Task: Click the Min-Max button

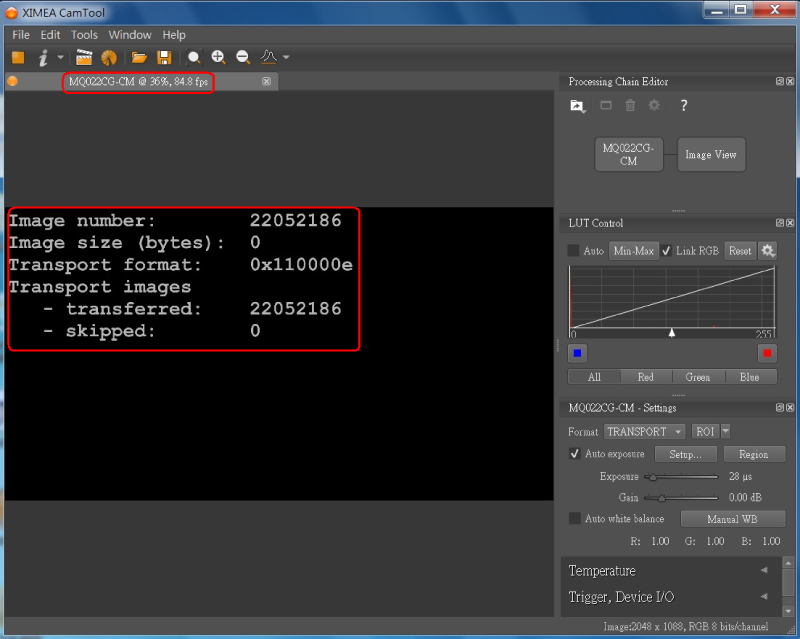Action: 634,251
